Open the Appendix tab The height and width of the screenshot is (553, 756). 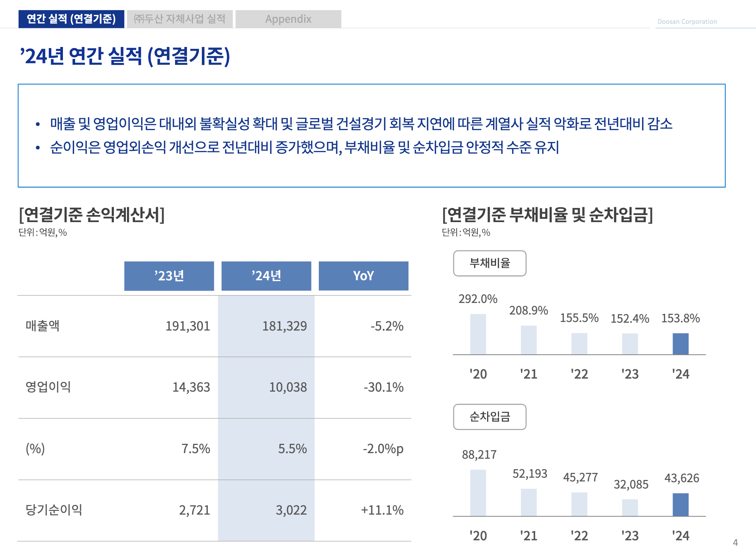(288, 19)
